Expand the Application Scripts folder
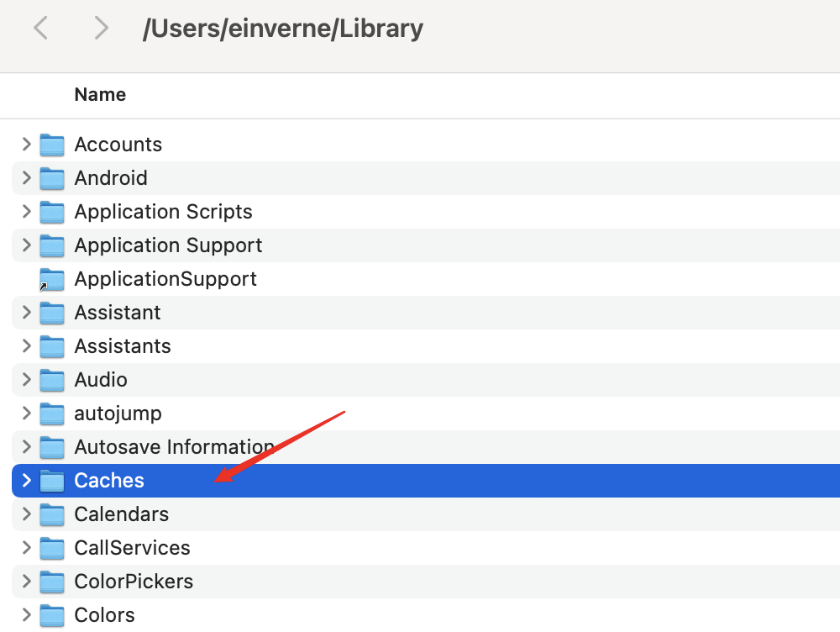840x632 pixels. click(26, 212)
